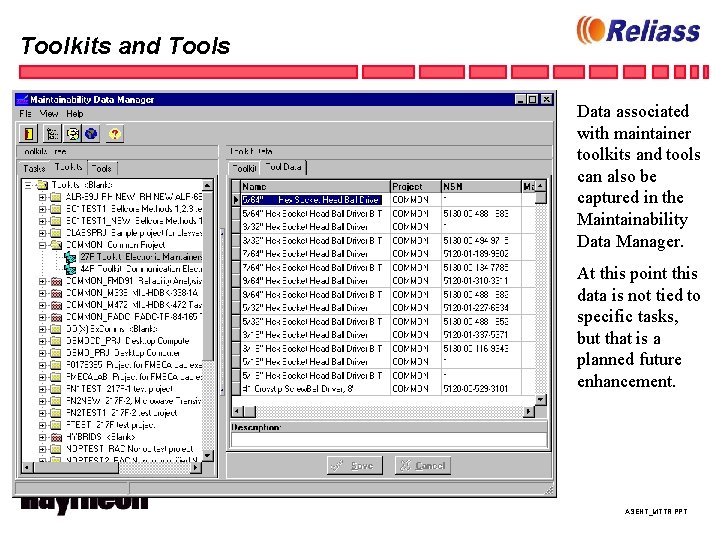Click the open folder icon of COMMON project
720x540 pixels.
tap(56, 245)
